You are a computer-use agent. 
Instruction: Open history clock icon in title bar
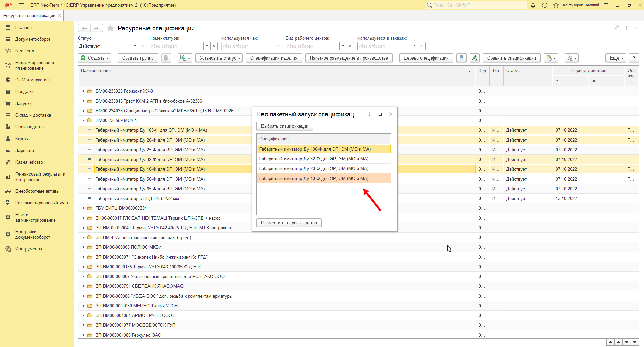click(x=545, y=5)
